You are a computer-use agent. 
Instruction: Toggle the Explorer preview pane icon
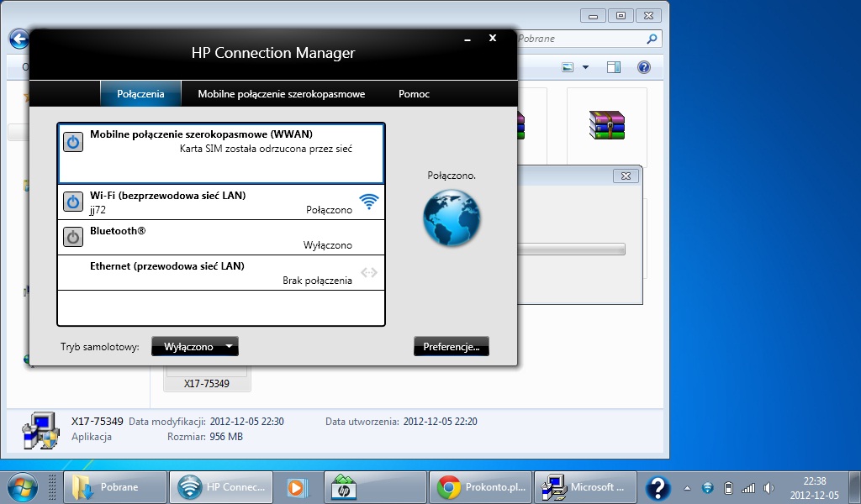coord(614,67)
